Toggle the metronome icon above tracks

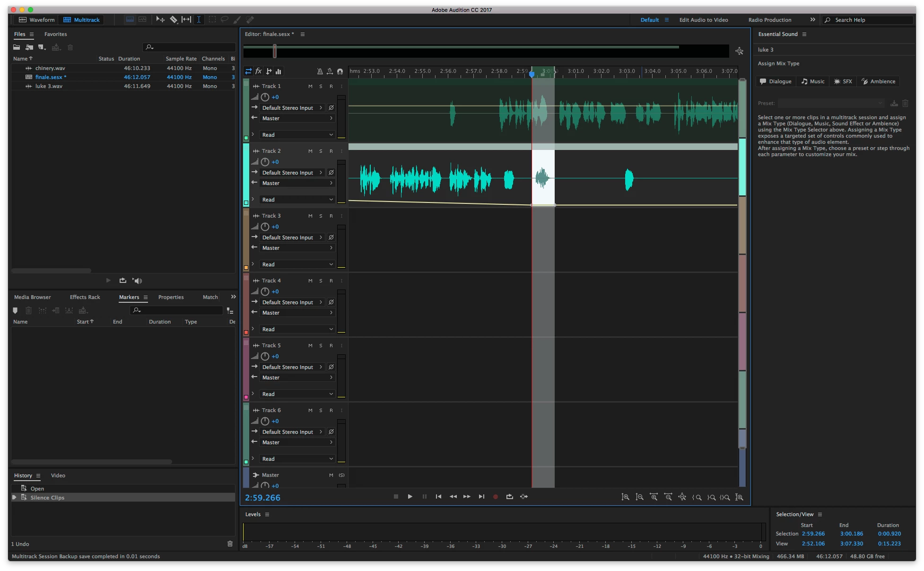tap(320, 71)
